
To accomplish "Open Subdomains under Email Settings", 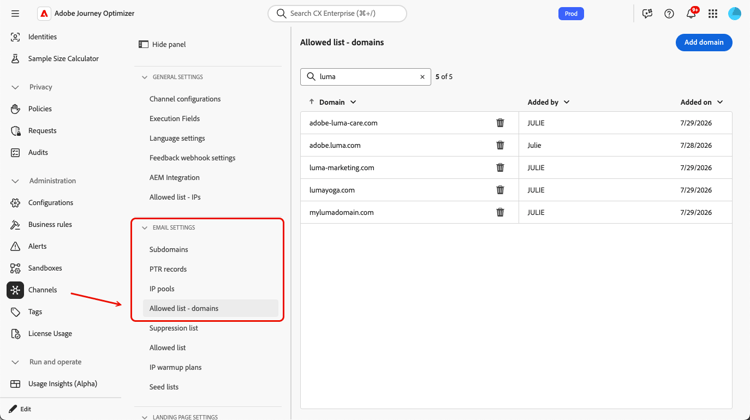I will (169, 250).
